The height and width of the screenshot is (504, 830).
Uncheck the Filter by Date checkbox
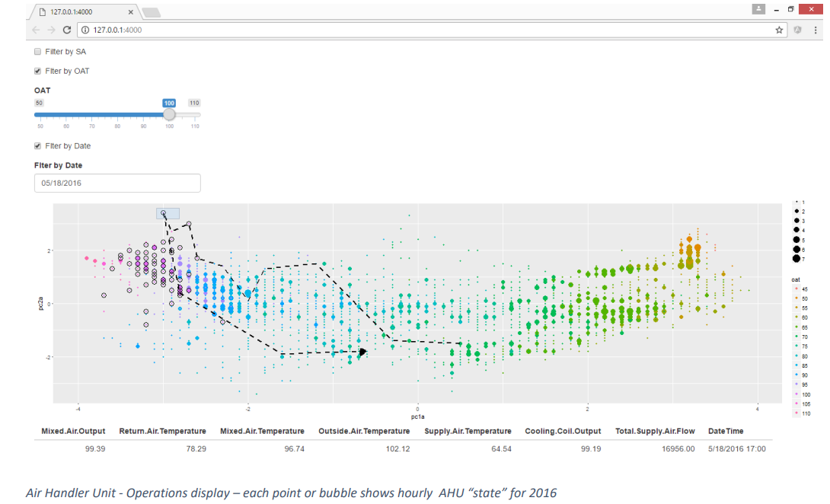pos(37,145)
